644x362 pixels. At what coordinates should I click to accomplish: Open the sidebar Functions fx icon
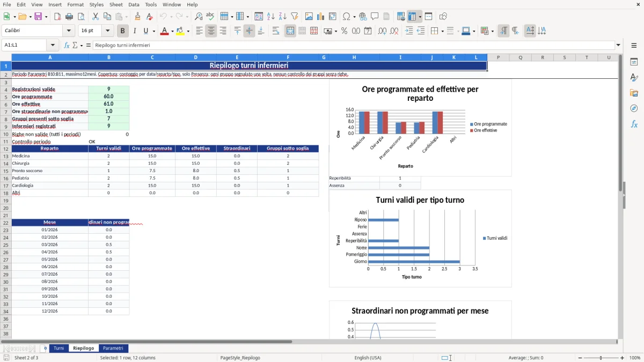click(x=634, y=124)
